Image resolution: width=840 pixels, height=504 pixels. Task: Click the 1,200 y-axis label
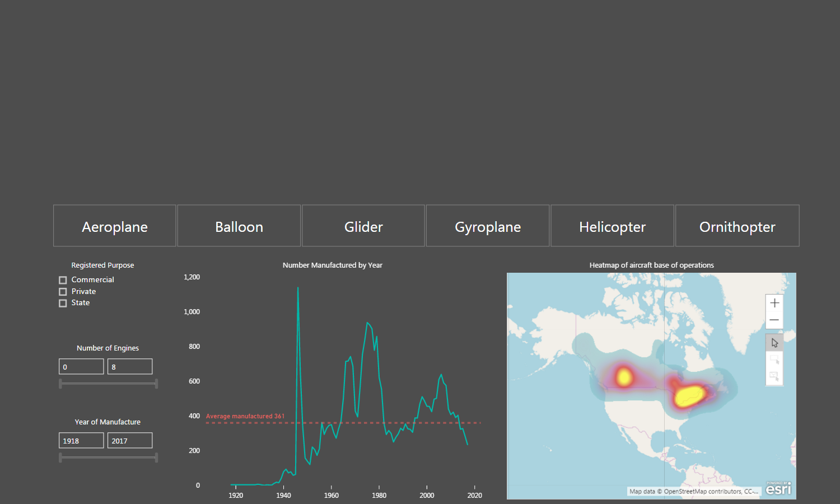pos(192,277)
